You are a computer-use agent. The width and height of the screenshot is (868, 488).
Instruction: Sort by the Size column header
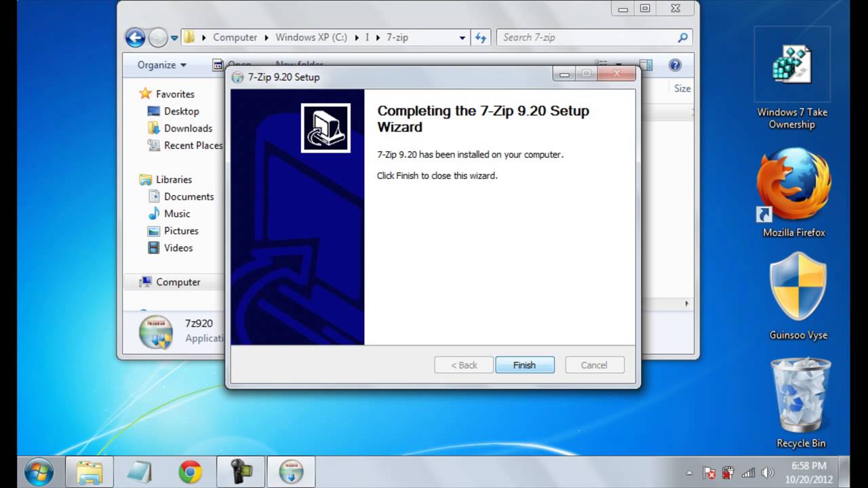click(x=682, y=88)
